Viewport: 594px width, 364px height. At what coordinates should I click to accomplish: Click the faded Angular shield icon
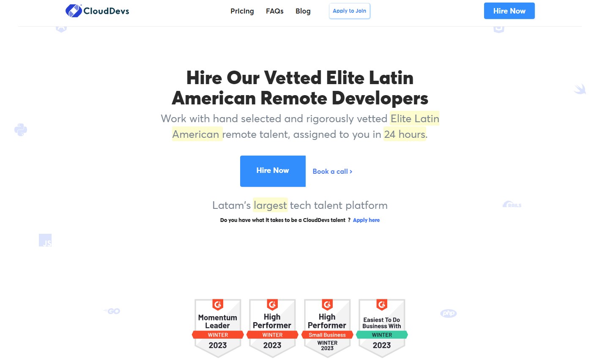click(x=61, y=29)
